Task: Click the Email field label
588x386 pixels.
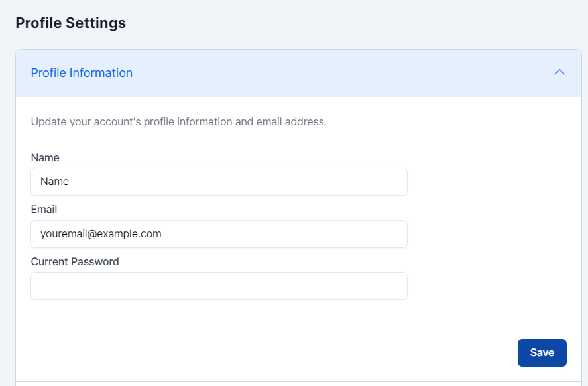Action: [44, 210]
